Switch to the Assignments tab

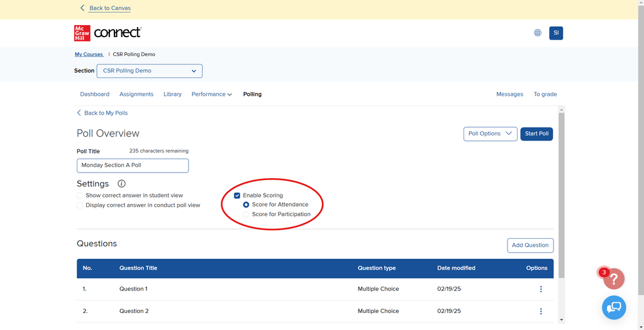136,94
